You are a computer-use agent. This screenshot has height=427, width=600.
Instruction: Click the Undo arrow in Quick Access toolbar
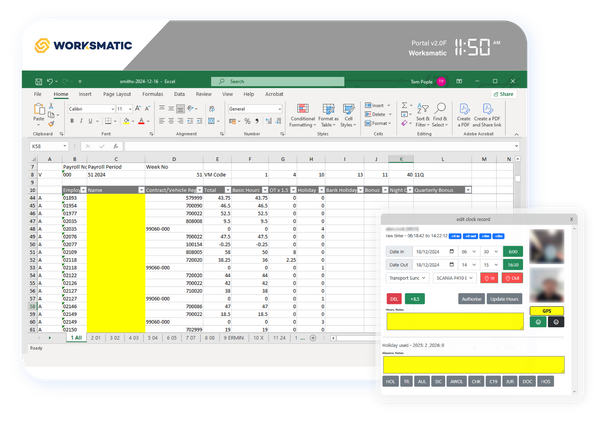pos(50,81)
